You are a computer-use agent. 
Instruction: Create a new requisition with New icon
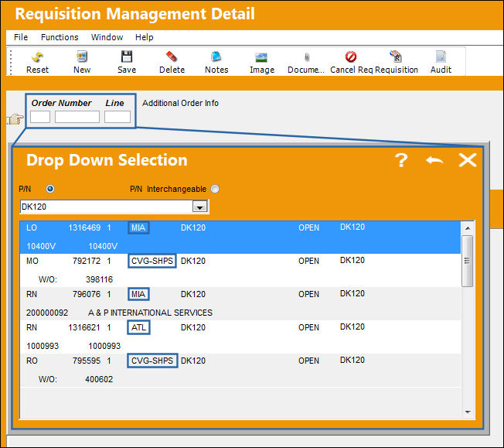click(82, 63)
